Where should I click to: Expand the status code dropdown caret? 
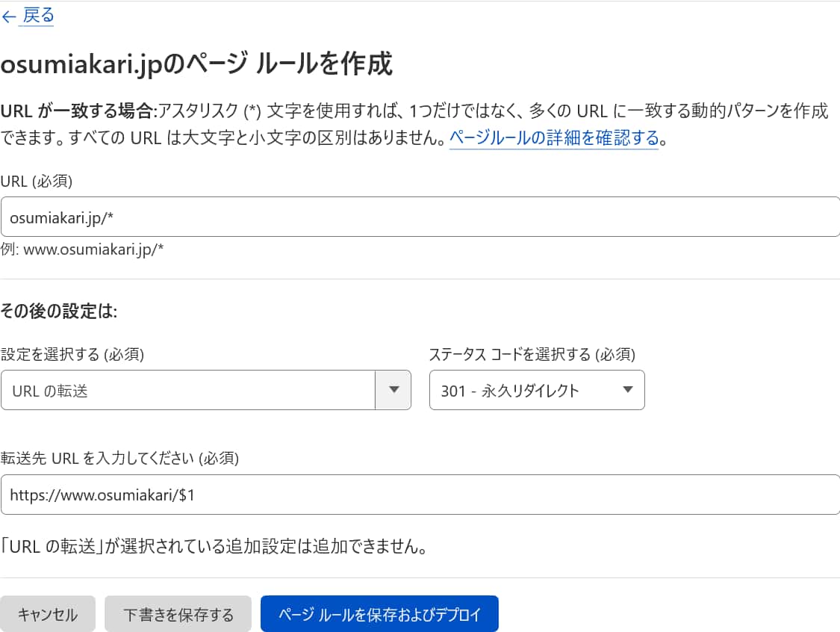(627, 390)
